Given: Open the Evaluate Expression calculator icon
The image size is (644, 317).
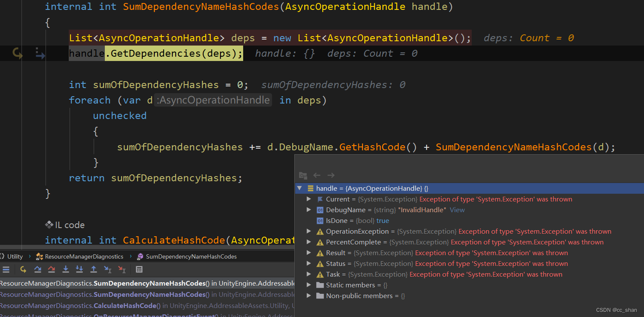Looking at the screenshot, I should tap(138, 269).
